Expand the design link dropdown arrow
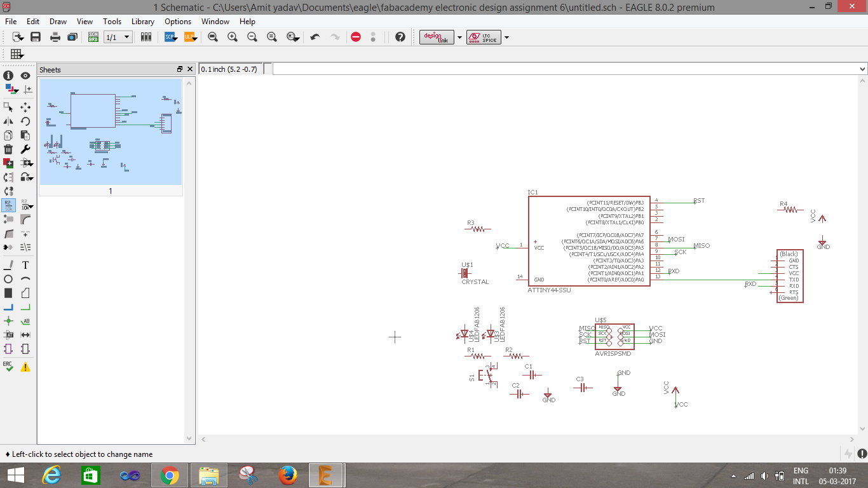 pyautogui.click(x=458, y=37)
